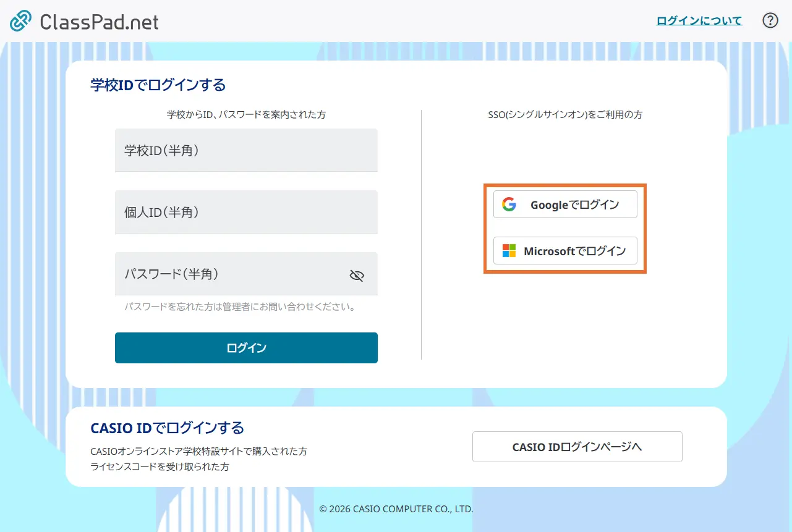Open the ログインについて link
792x532 pixels.
point(699,20)
